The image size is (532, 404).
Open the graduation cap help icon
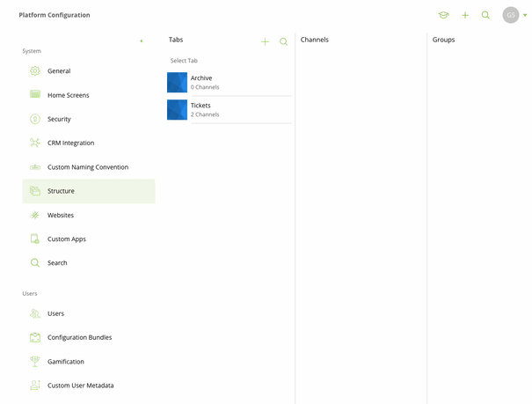443,15
